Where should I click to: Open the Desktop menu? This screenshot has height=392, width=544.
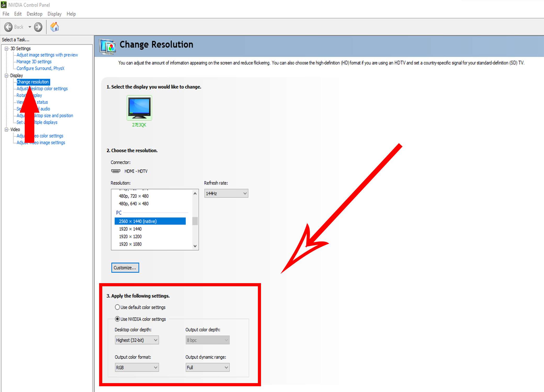(35, 14)
